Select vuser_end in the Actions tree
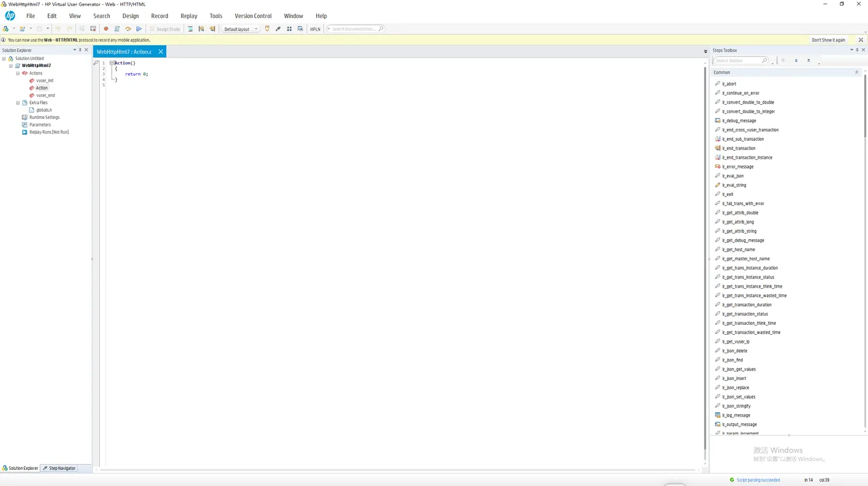This screenshot has height=486, width=868. point(45,95)
